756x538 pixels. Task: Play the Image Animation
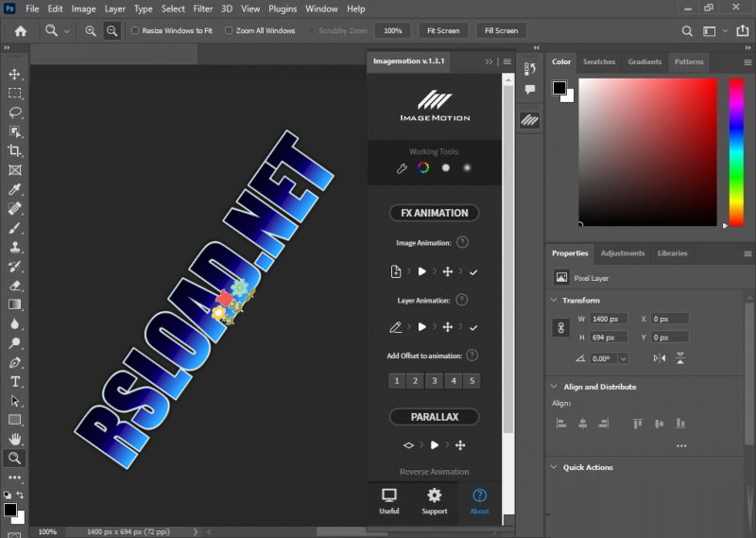point(421,271)
